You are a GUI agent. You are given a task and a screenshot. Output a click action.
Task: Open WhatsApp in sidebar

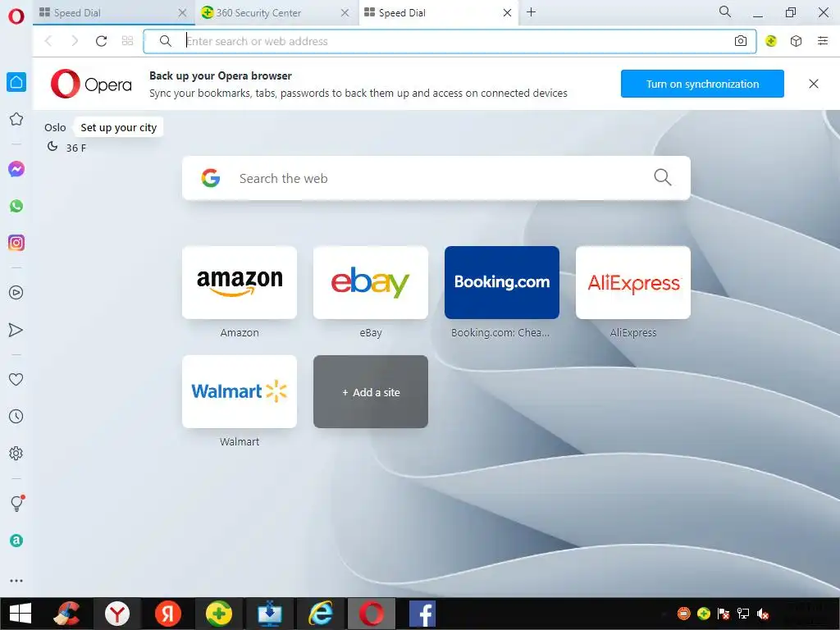click(16, 206)
